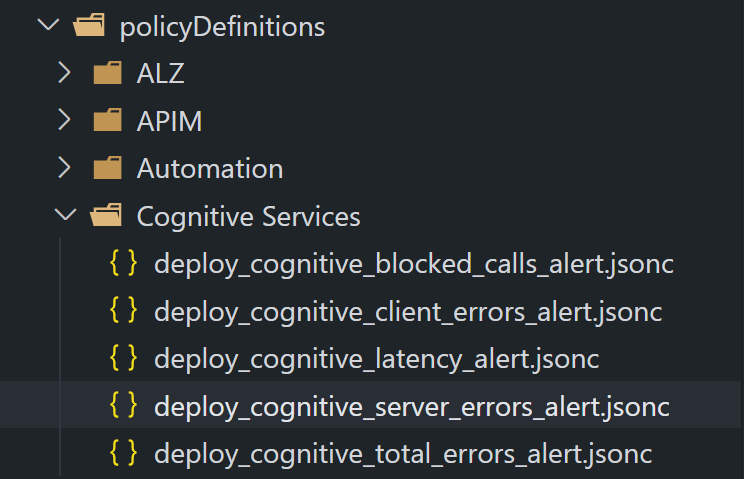Click the ALZ folder icon
The image size is (744, 479).
coord(108,73)
